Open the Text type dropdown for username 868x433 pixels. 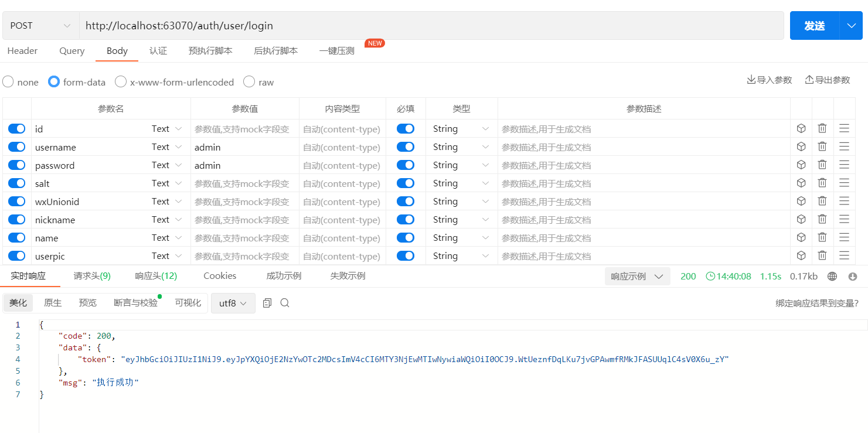pos(167,147)
